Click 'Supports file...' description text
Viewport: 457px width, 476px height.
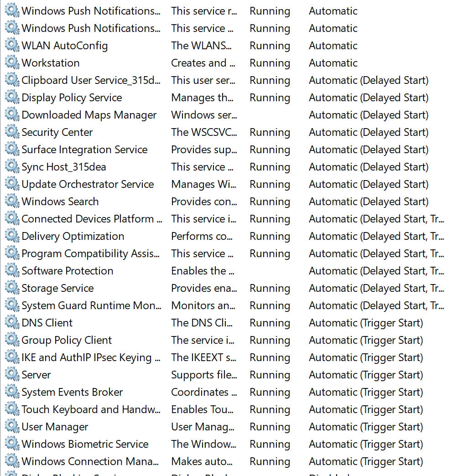pos(204,375)
